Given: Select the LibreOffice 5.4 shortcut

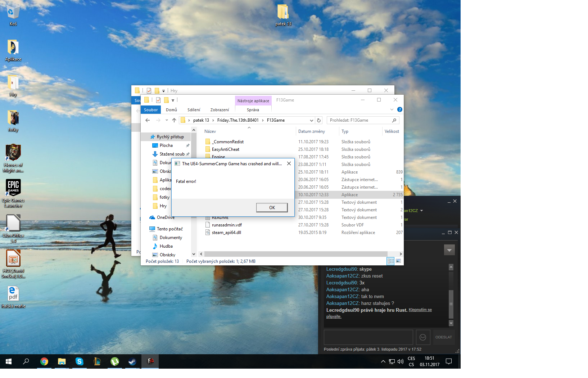Looking at the screenshot, I should coord(13,229).
